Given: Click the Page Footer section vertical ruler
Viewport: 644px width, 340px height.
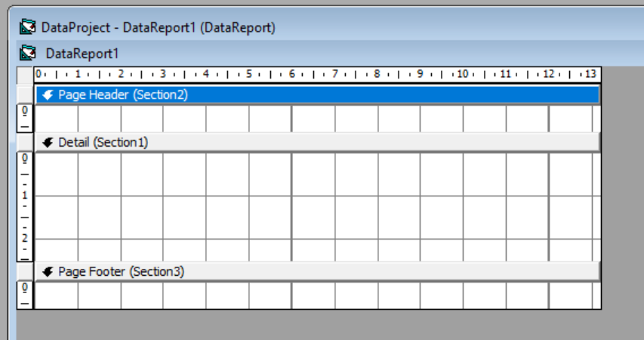Looking at the screenshot, I should (25, 295).
